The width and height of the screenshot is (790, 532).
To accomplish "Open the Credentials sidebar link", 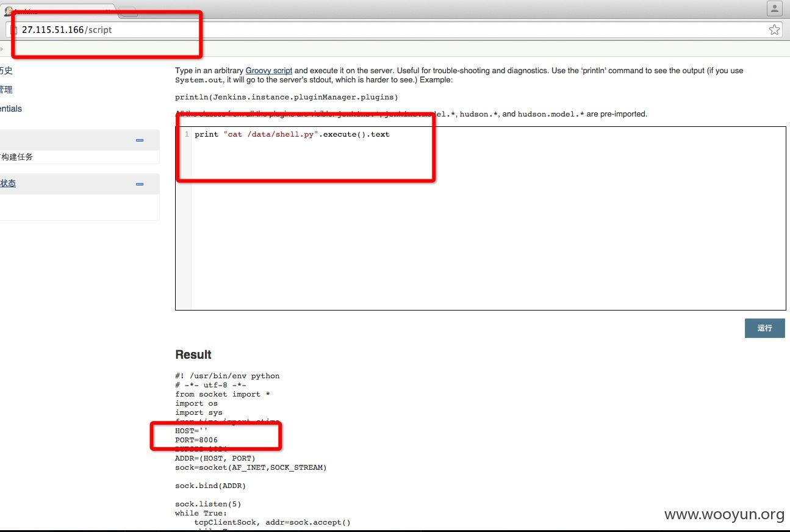I will (x=10, y=108).
